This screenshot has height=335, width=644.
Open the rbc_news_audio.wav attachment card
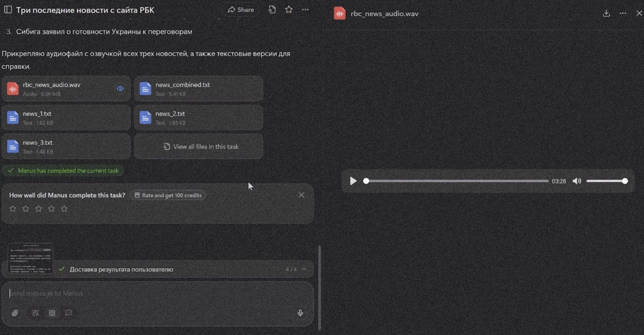(66, 89)
